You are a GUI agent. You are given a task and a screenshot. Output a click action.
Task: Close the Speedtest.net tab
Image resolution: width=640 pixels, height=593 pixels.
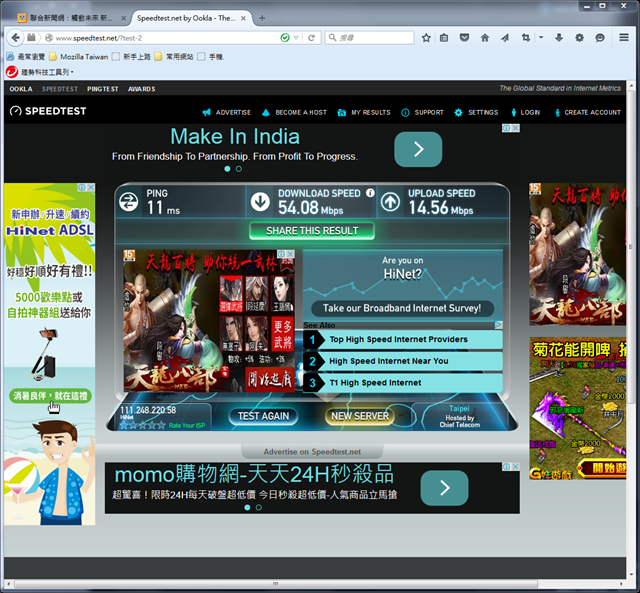coord(243,18)
